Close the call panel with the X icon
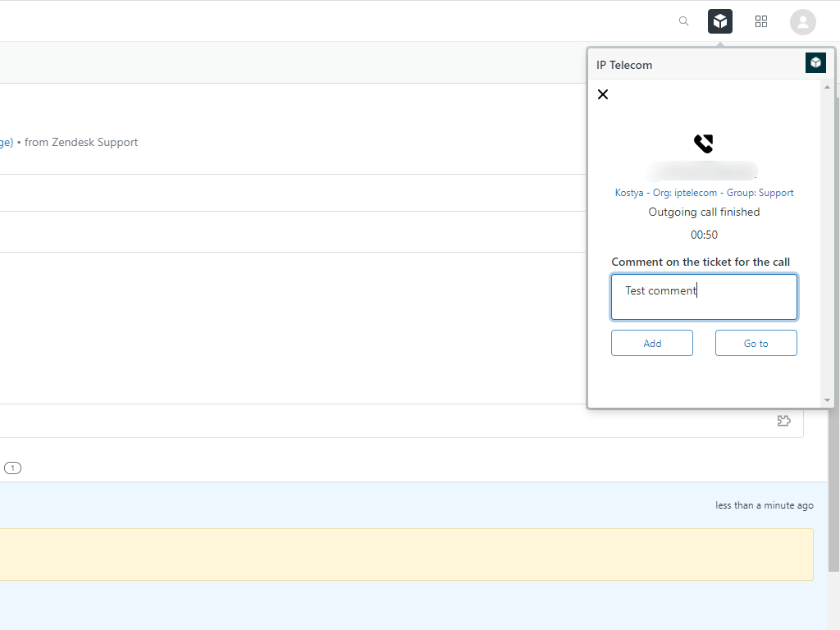 click(603, 94)
